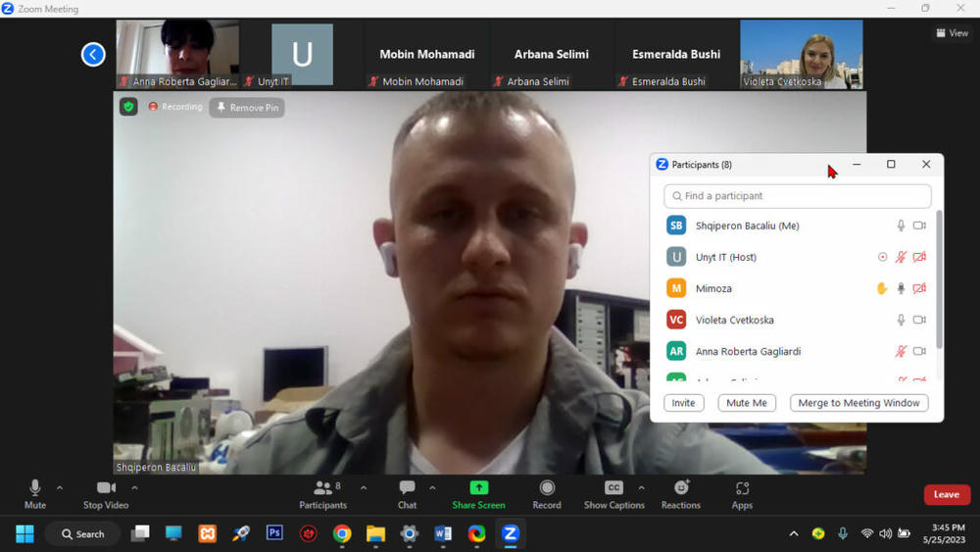Click the Record icon

click(x=547, y=488)
